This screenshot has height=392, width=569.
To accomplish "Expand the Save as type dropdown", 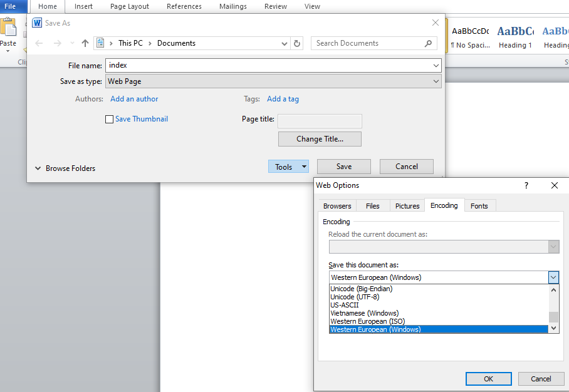I will point(436,81).
